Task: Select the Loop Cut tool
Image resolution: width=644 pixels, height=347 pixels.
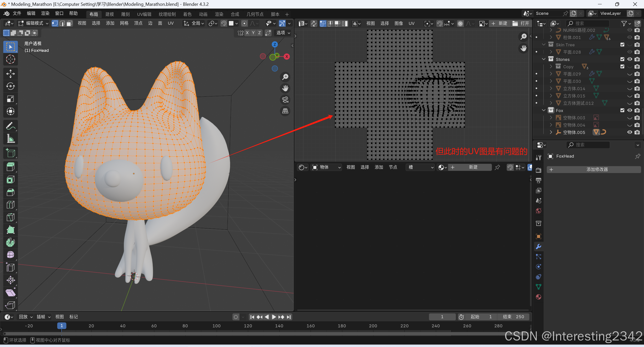Action: tap(10, 205)
